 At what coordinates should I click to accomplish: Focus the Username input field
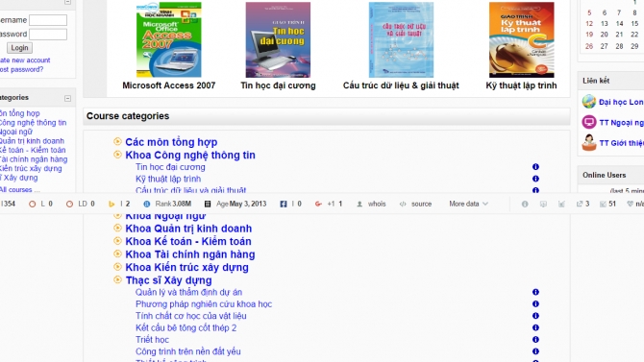tap(48, 20)
